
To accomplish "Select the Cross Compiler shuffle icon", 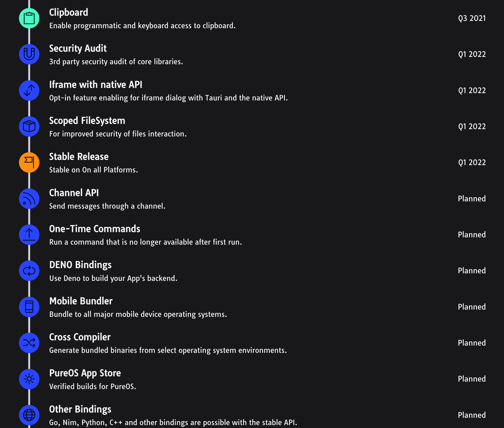I will pyautogui.click(x=29, y=343).
